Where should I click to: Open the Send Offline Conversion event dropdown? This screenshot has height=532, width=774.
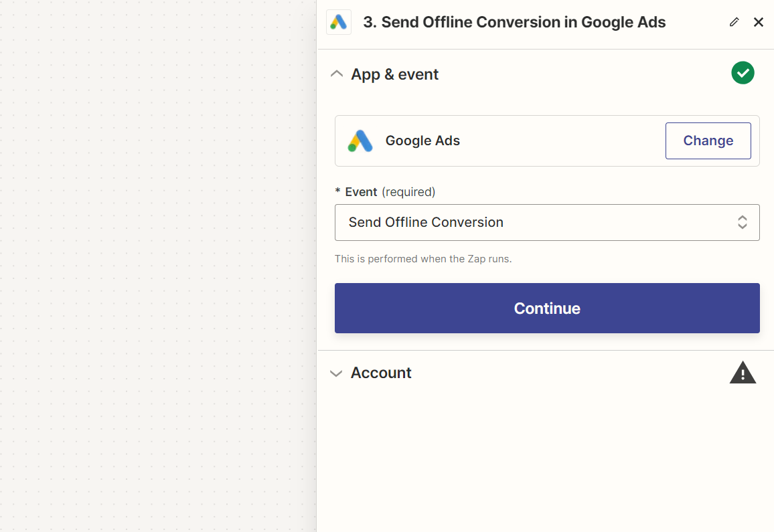536,222
